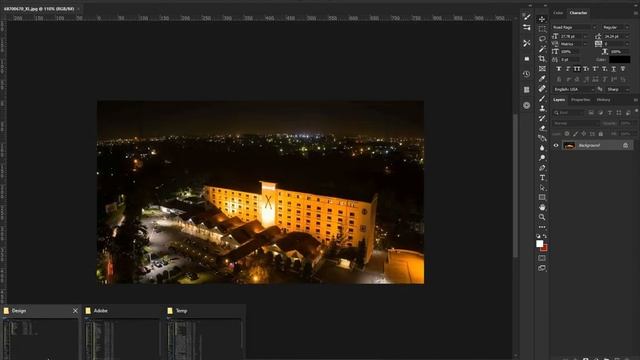The width and height of the screenshot is (640, 360).
Task: Toggle Subscript in Character panel
Action: click(604, 69)
